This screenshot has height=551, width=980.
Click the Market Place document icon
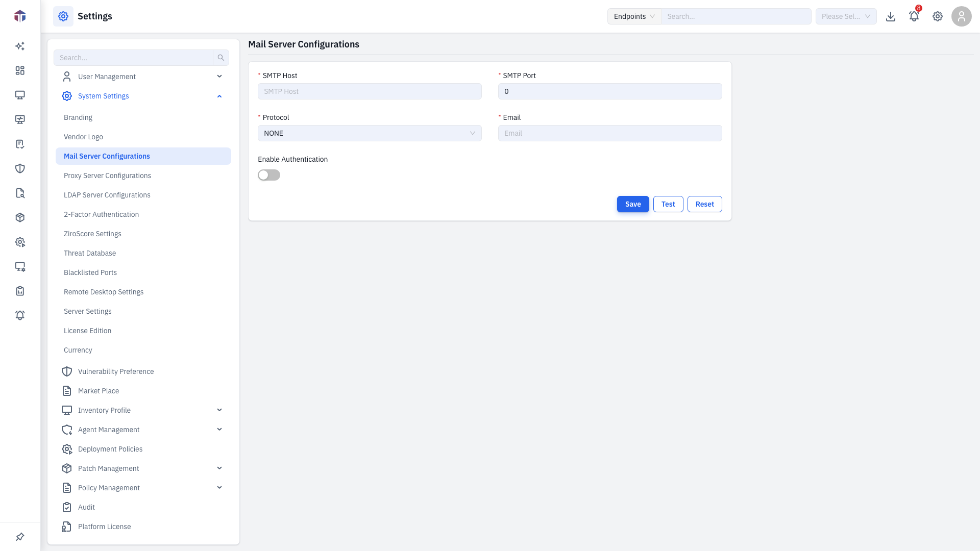click(x=67, y=391)
